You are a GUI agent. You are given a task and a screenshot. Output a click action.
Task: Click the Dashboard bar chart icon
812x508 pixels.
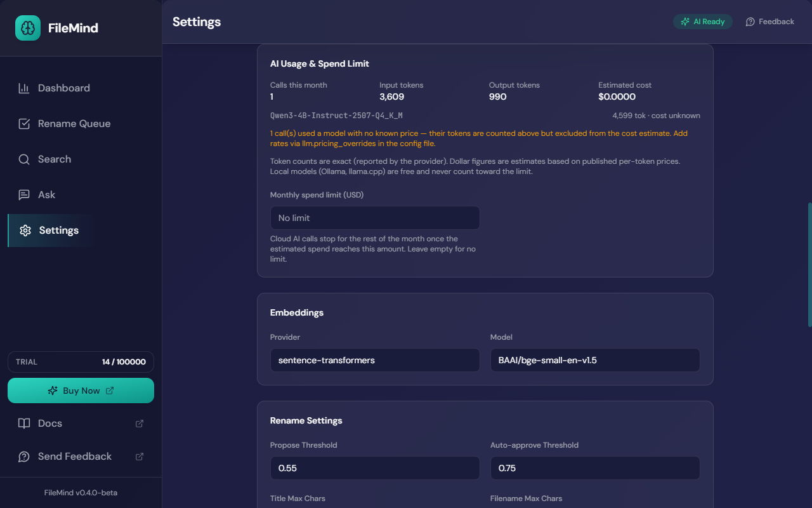click(x=24, y=88)
